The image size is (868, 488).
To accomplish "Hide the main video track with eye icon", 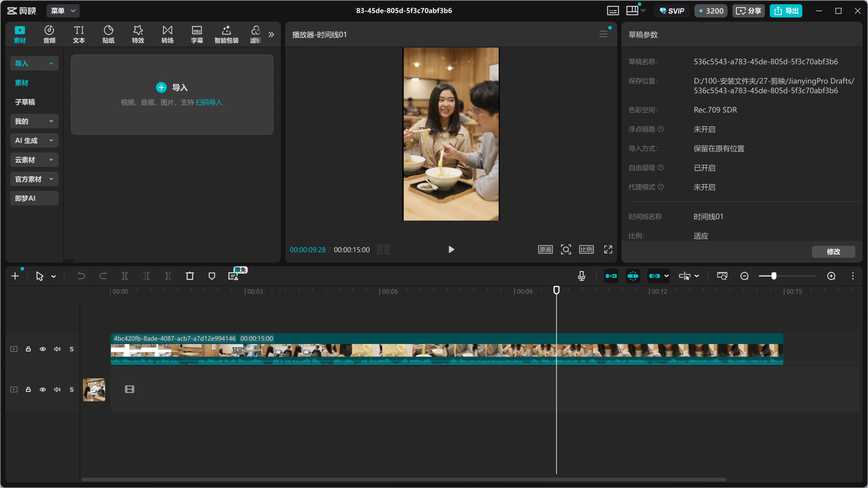I will point(43,349).
